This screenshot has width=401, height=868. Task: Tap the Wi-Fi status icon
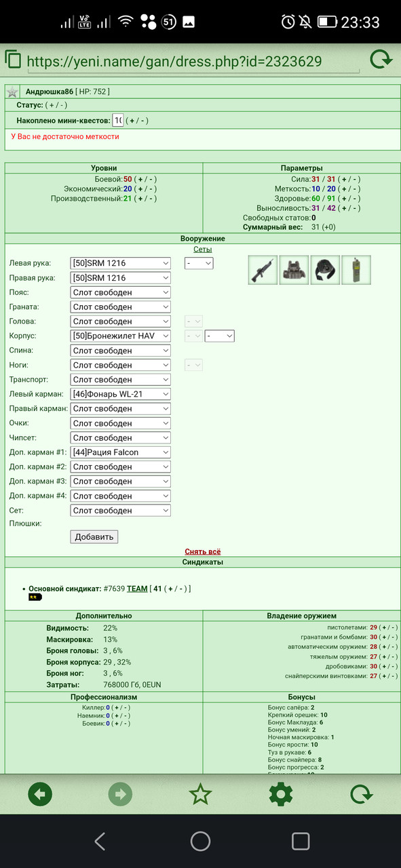125,22
